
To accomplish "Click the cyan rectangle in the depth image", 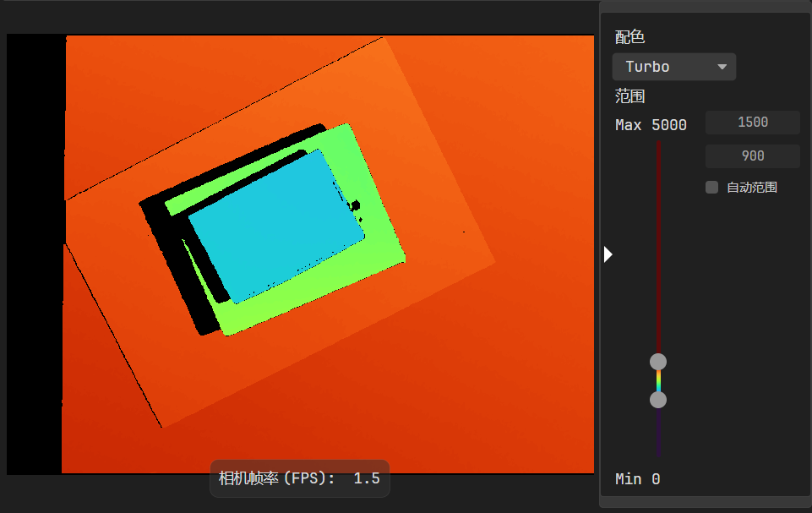I will (275, 226).
